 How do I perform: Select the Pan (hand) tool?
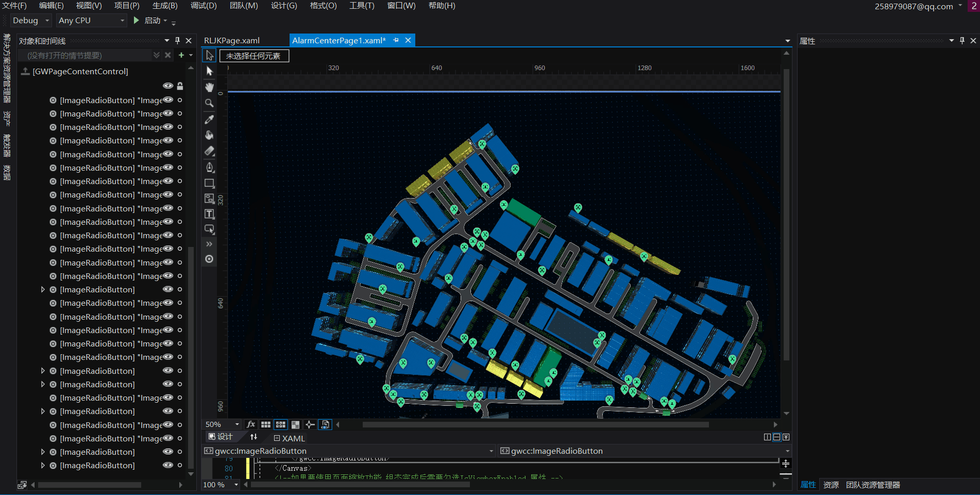pyautogui.click(x=209, y=87)
